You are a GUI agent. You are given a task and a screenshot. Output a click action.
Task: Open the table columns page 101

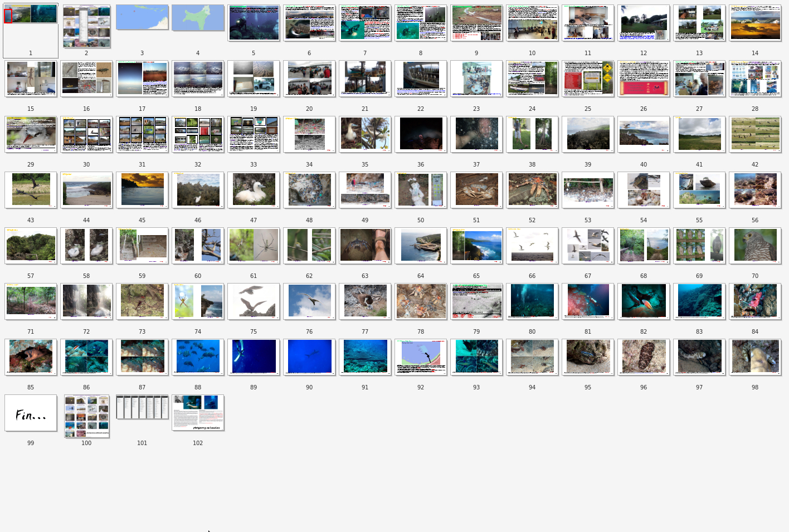coord(142,407)
